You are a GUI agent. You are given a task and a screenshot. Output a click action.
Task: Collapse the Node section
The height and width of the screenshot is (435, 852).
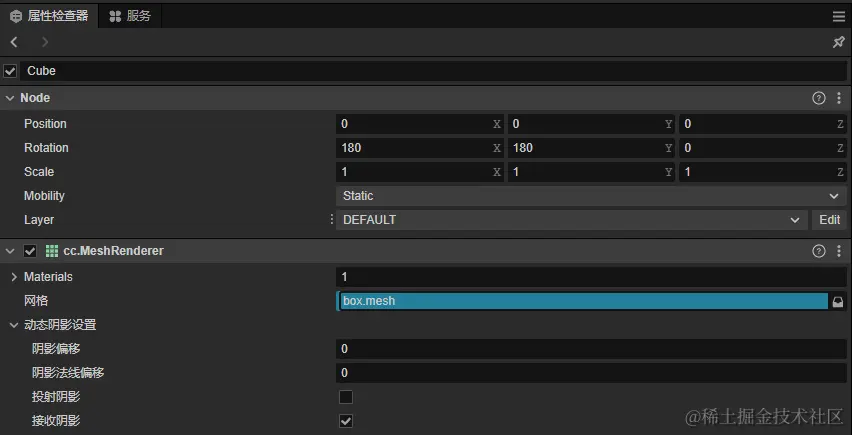pyautogui.click(x=10, y=98)
